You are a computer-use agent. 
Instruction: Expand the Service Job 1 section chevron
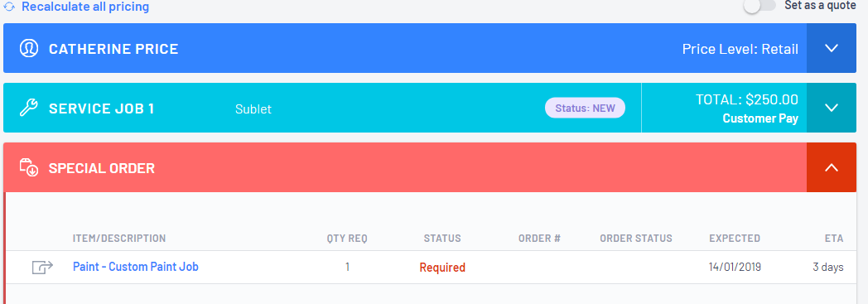(832, 108)
